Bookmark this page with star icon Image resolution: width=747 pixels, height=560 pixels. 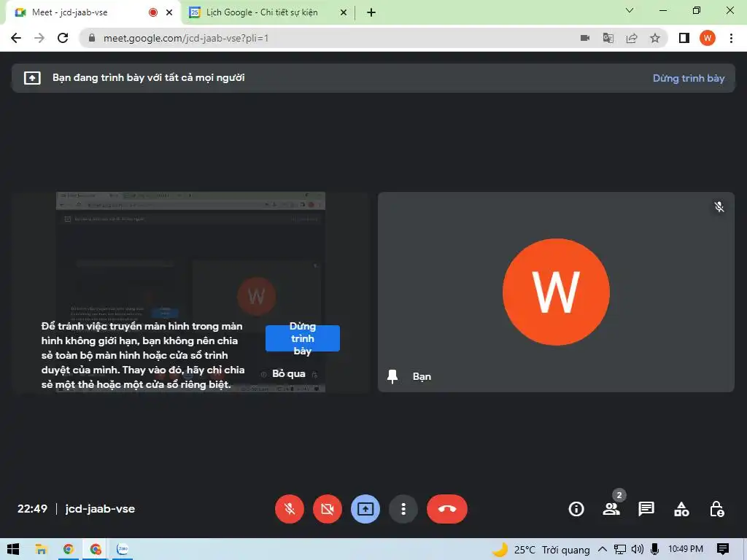[x=655, y=38]
